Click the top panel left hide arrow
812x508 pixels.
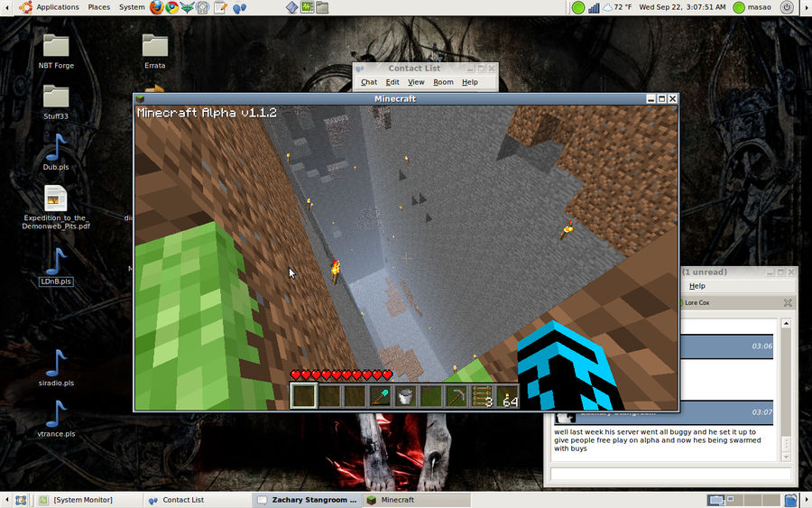[x=6, y=7]
